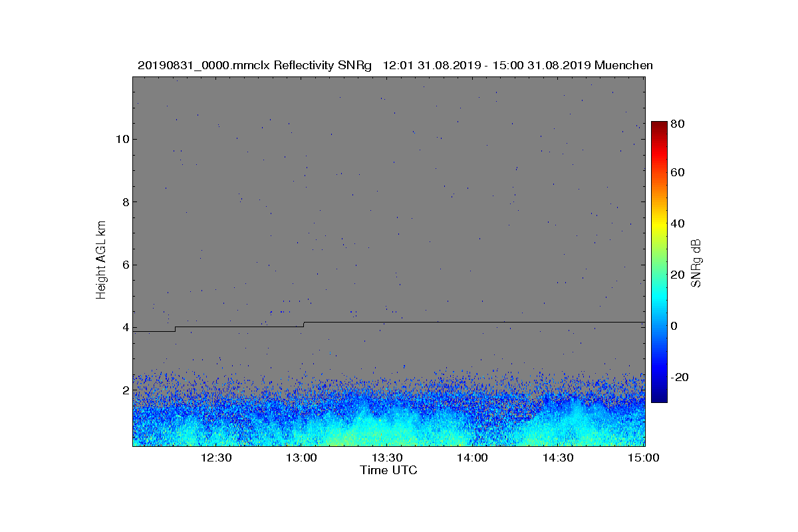Click the colorbar value '-20'

click(680, 377)
